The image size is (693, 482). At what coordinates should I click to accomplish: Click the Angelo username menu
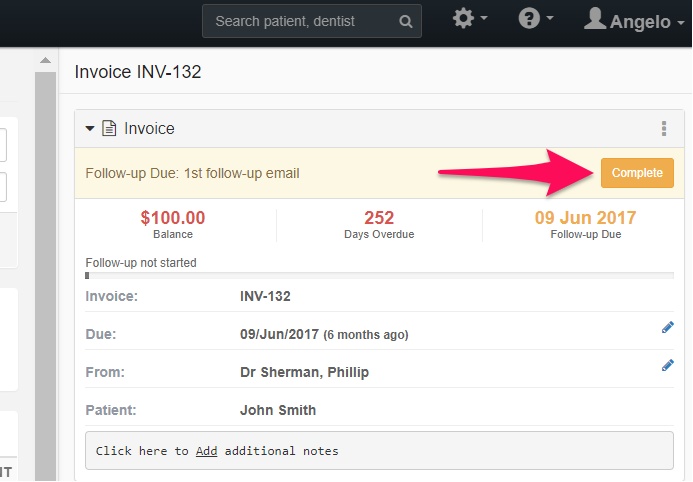click(x=640, y=22)
